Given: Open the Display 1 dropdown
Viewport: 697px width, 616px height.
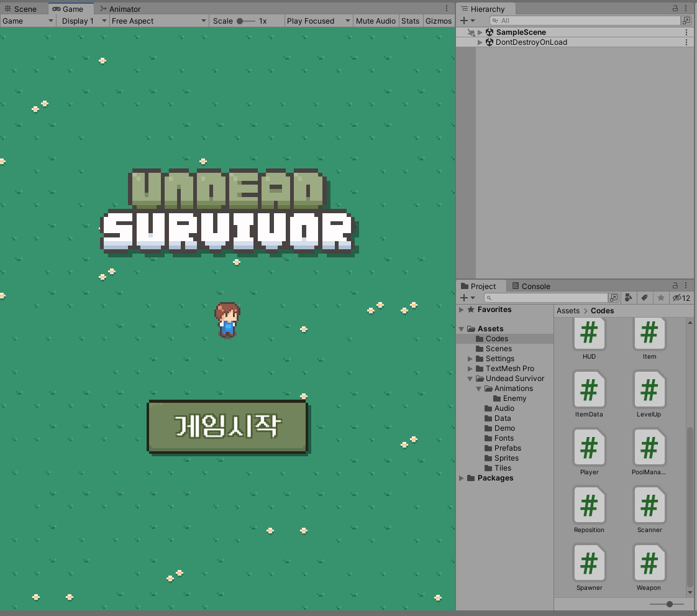Looking at the screenshot, I should (x=84, y=21).
